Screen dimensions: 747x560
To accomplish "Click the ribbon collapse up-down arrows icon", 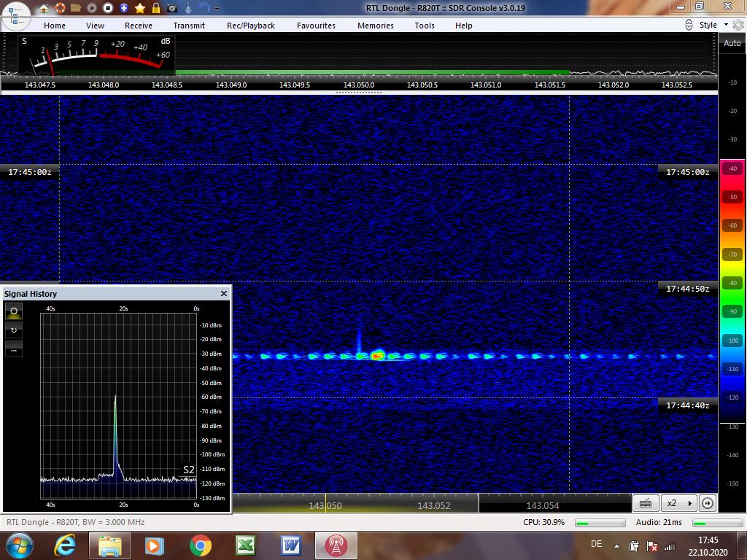I will [689, 25].
